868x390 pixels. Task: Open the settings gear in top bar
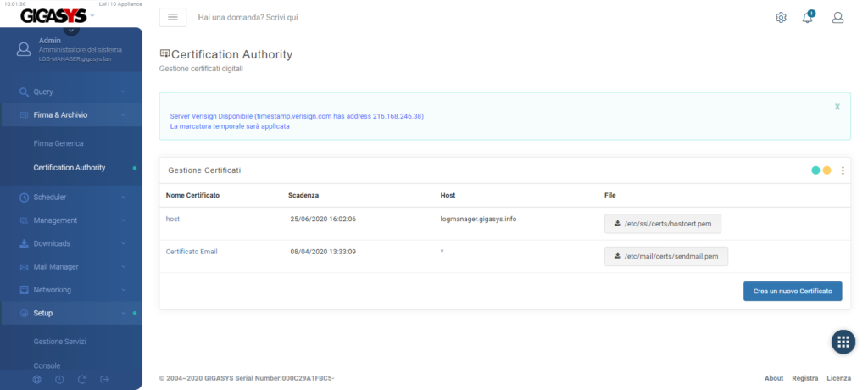(781, 18)
